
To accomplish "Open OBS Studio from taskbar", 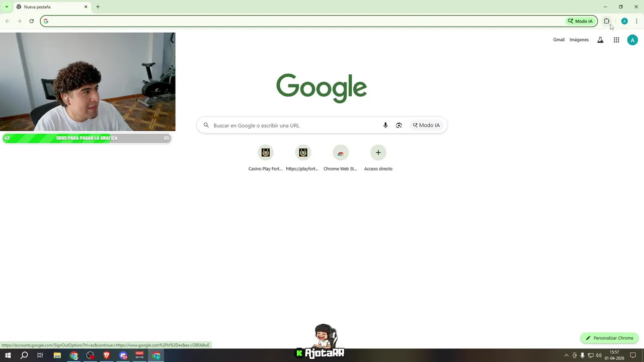I will click(x=91, y=355).
